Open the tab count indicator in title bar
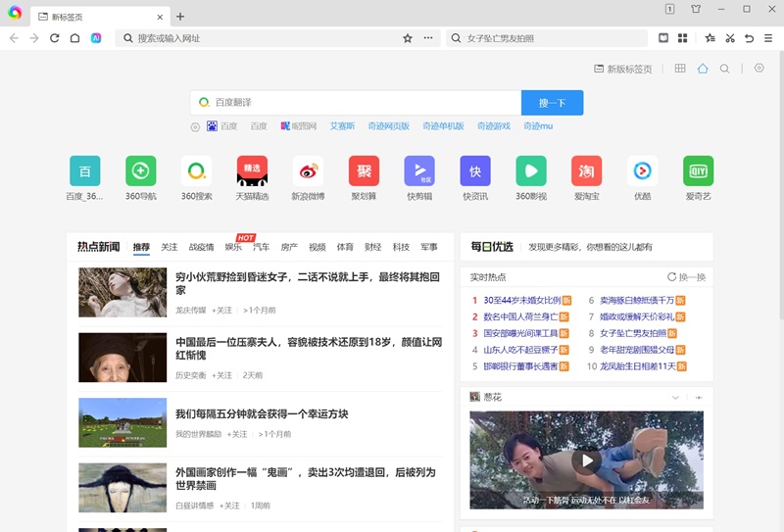 pos(670,9)
